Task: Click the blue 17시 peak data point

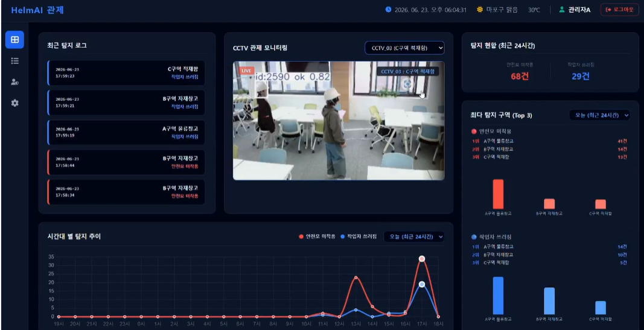Action: coord(422,284)
